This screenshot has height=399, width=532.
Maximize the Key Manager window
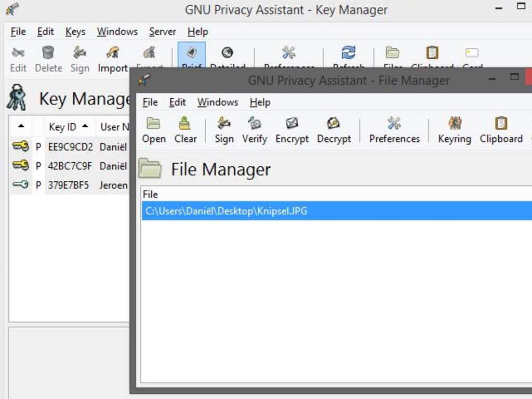pyautogui.click(x=521, y=6)
